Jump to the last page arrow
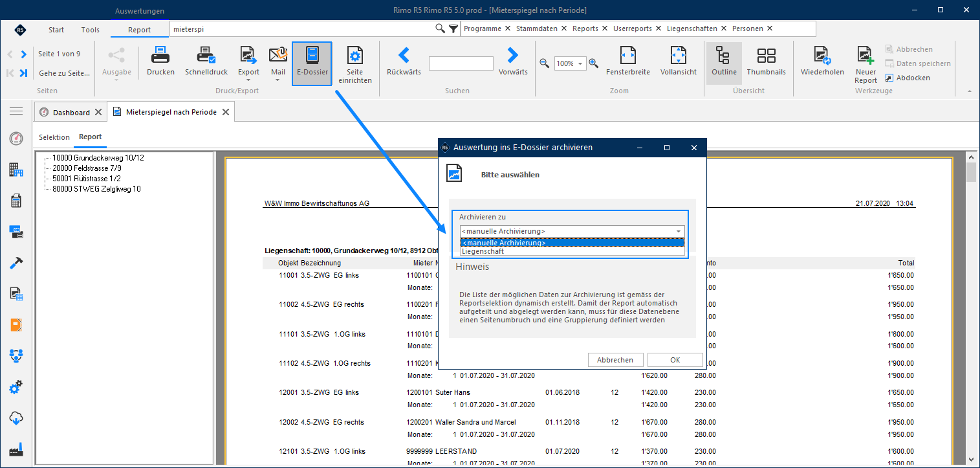The width and height of the screenshot is (980, 468). (x=24, y=73)
